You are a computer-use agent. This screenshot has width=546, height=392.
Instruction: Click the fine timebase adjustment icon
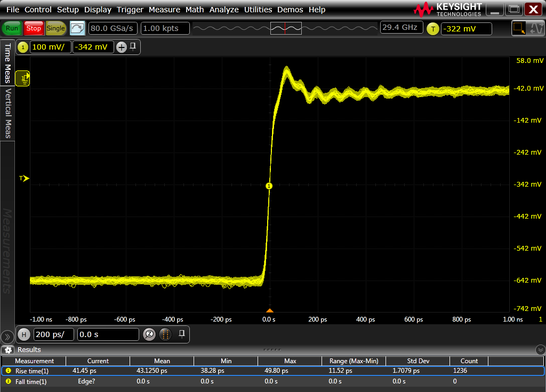(165, 334)
